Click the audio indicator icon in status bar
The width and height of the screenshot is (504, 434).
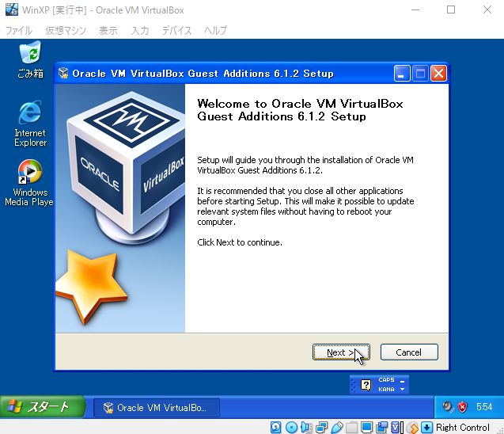tap(306, 427)
